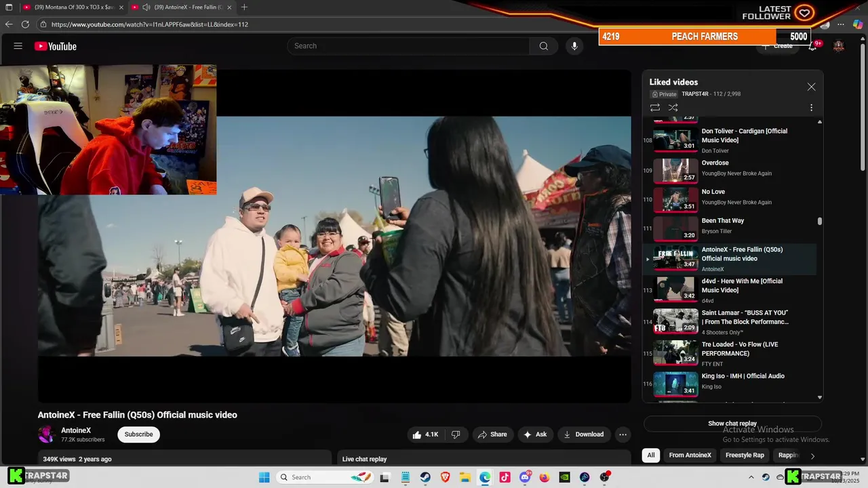The width and height of the screenshot is (868, 488).
Task: Toggle loop playlist
Action: point(655,108)
